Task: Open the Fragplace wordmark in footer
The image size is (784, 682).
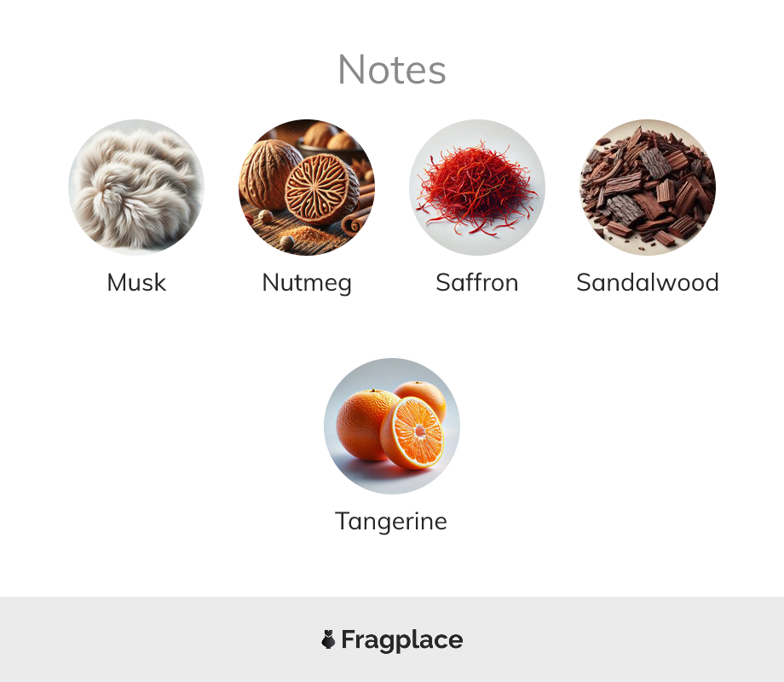Action: tap(402, 640)
